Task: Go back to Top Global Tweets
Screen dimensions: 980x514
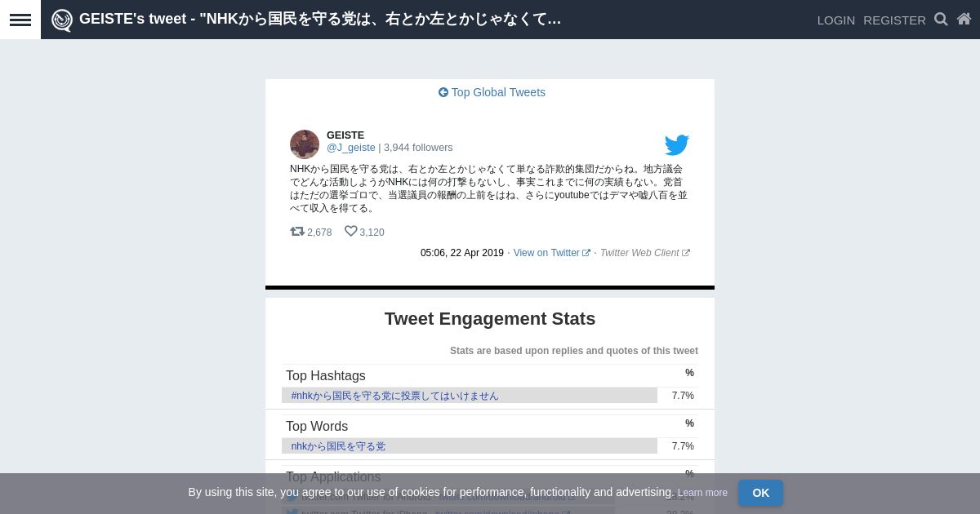Action: 492,92
